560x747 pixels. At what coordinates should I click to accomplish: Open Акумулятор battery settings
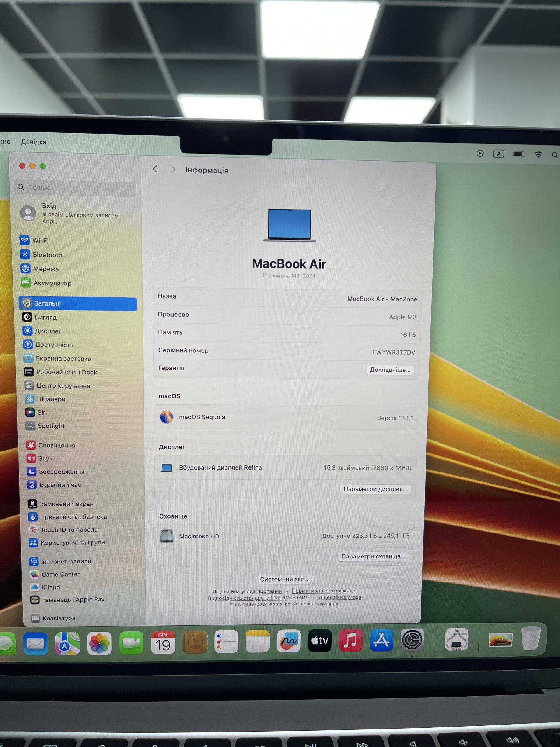click(46, 283)
